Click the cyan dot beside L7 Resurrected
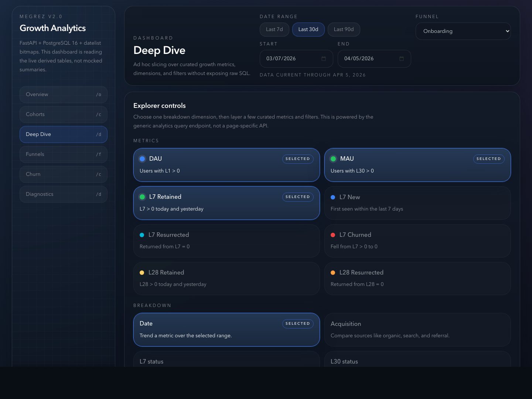This screenshot has height=399, width=532. (142, 235)
